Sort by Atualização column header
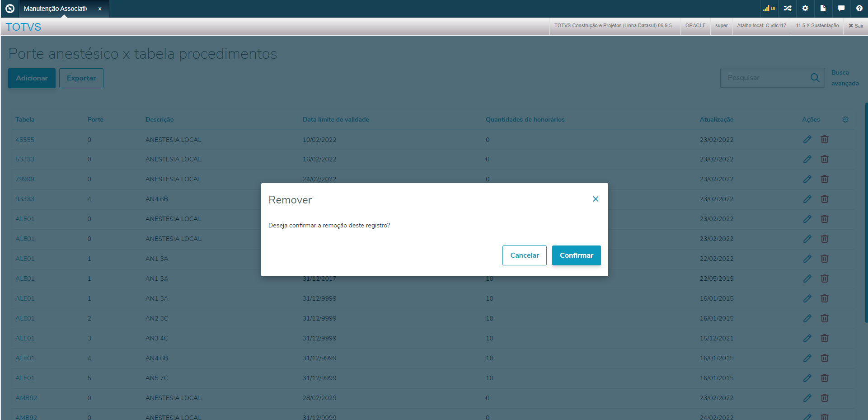 [717, 119]
